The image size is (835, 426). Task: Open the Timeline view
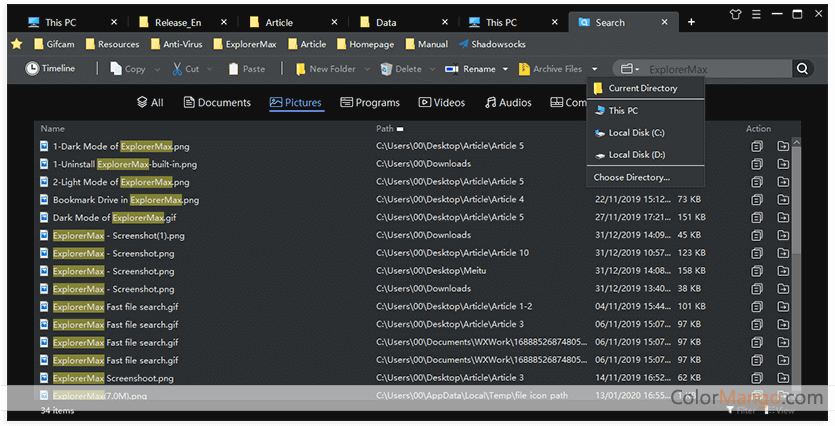coord(51,69)
